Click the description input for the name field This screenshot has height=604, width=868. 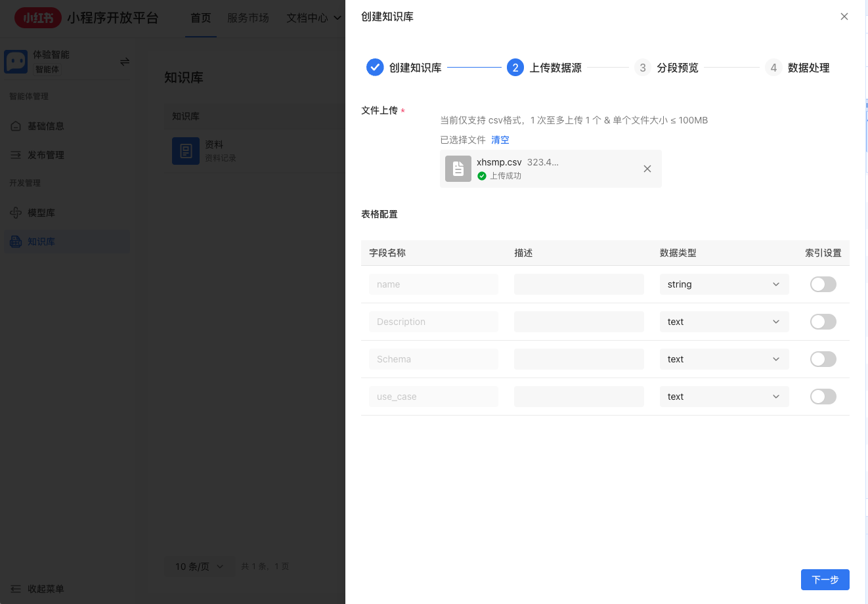578,284
